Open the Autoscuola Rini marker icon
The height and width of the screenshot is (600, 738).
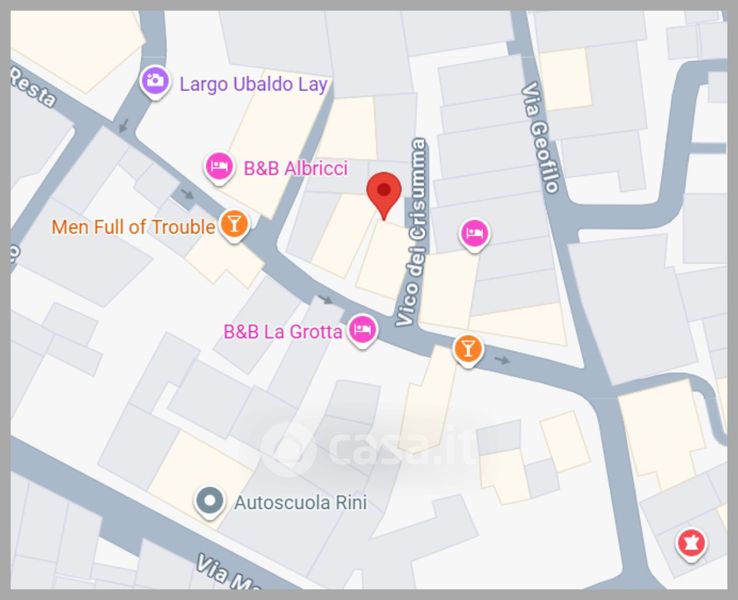[x=210, y=502]
